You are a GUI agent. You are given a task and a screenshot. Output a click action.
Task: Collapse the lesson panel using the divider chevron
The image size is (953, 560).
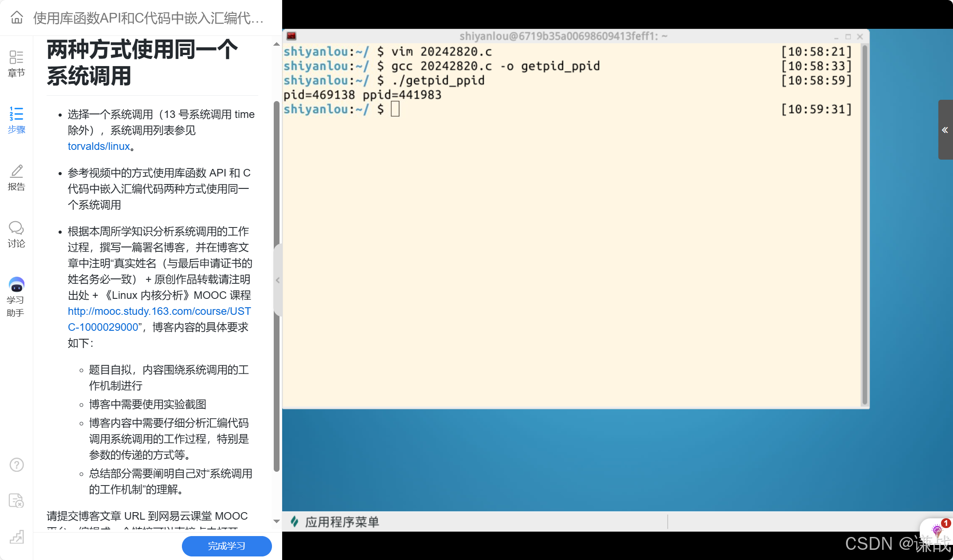pos(278,280)
